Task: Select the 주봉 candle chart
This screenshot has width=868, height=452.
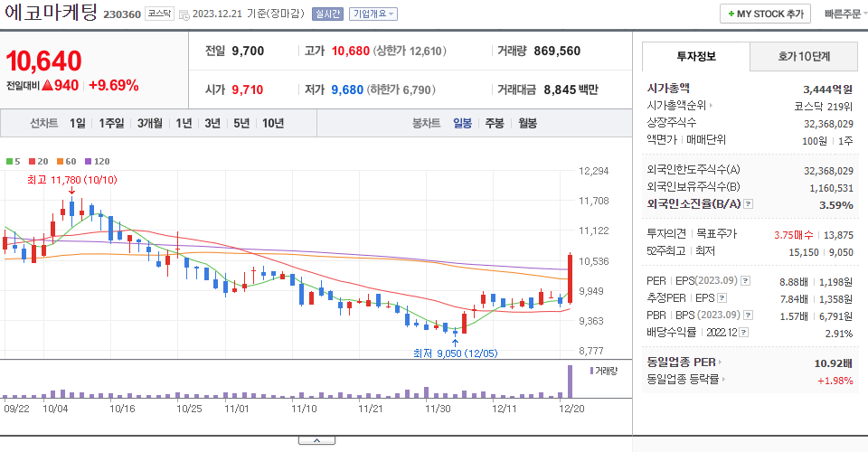Action: point(495,123)
